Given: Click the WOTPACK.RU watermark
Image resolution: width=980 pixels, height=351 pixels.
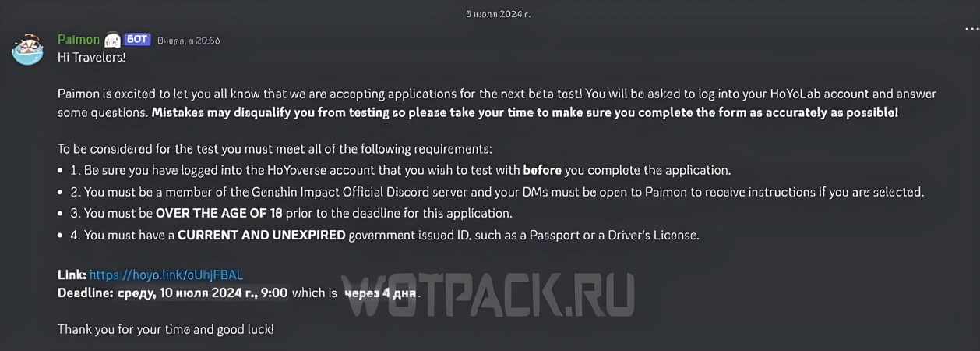Looking at the screenshot, I should [488, 296].
